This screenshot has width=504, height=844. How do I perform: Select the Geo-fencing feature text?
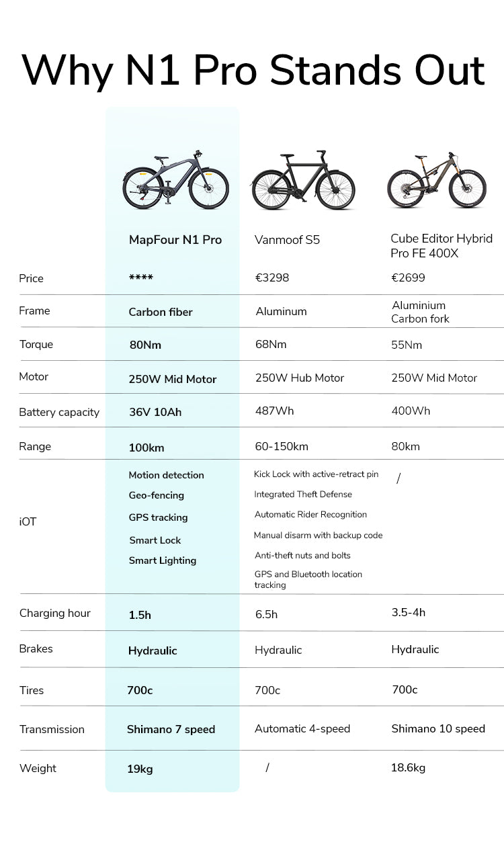(x=156, y=495)
